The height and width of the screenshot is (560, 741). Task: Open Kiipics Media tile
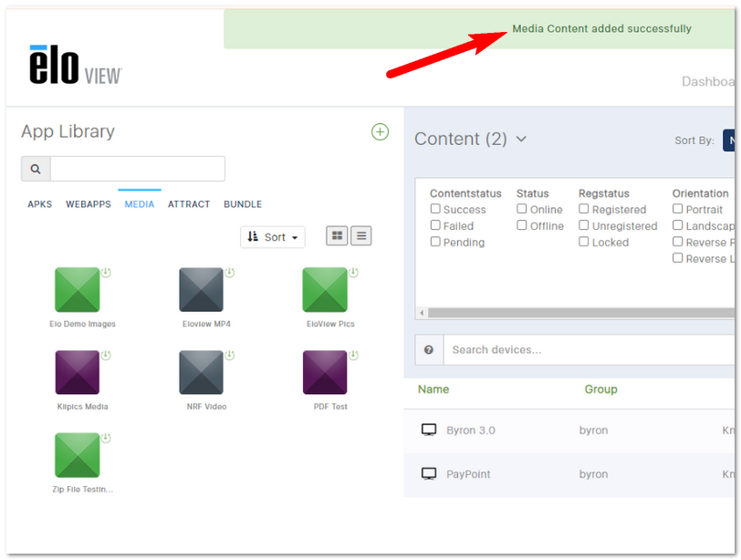[x=77, y=372]
